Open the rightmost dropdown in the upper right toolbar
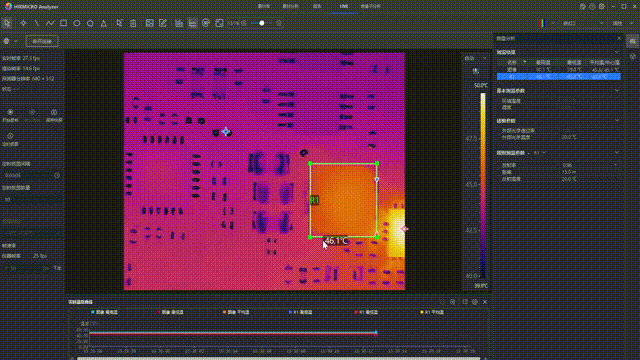Screen dimensions: 640x360 (622, 23)
